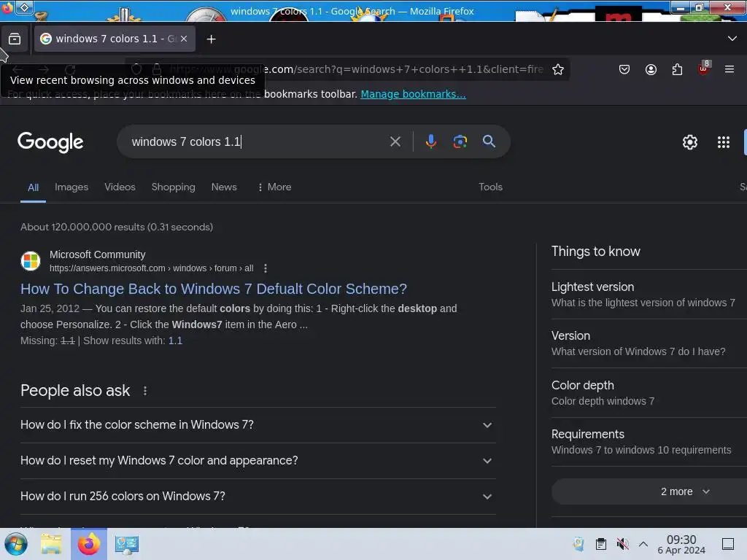Bookmark this page with the star icon
Screen dimensions: 747x560
[558, 69]
